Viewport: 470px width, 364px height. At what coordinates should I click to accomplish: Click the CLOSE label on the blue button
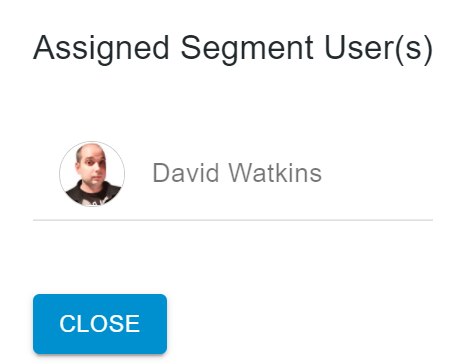100,324
